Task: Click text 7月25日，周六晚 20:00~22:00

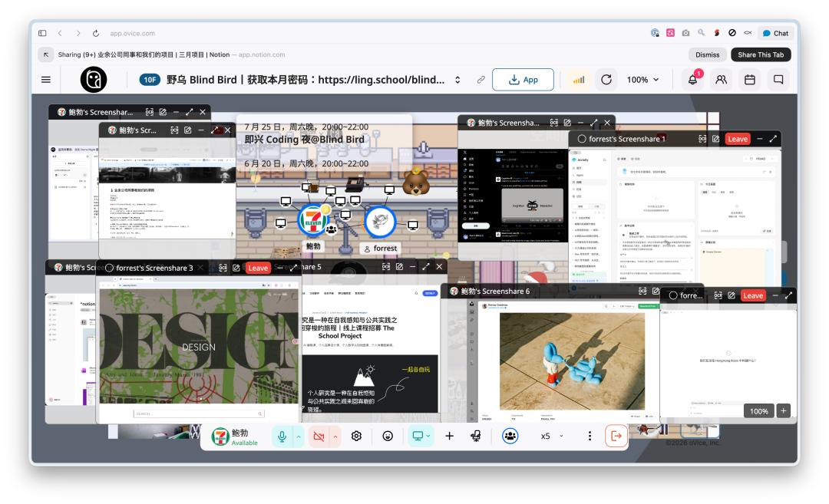Action: coord(306,127)
